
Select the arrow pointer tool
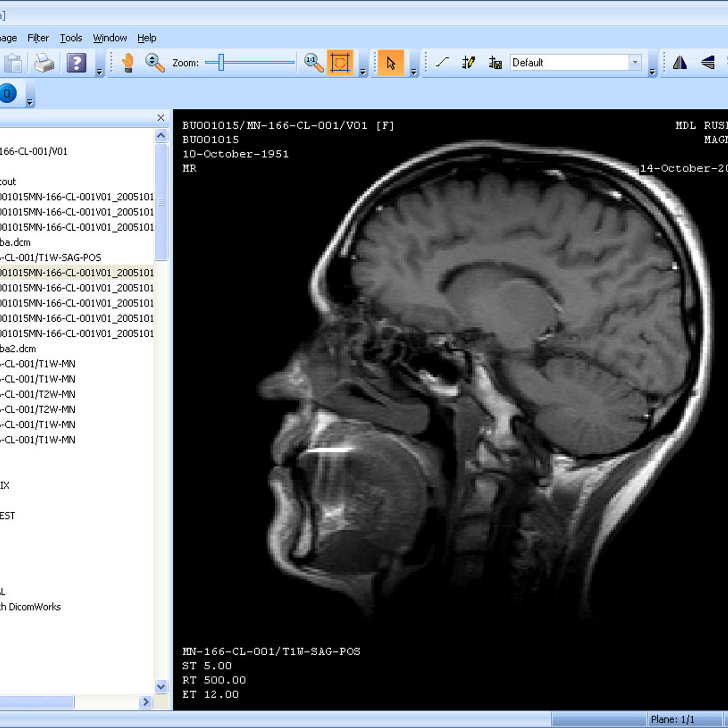coord(390,63)
